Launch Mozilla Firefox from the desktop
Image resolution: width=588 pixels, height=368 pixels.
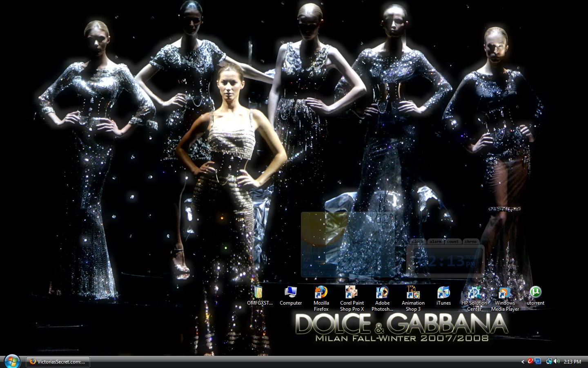click(321, 293)
